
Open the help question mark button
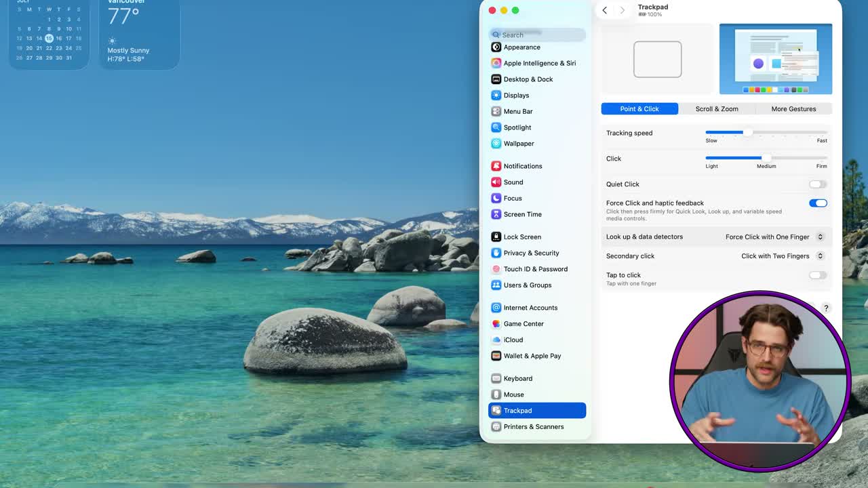(826, 308)
